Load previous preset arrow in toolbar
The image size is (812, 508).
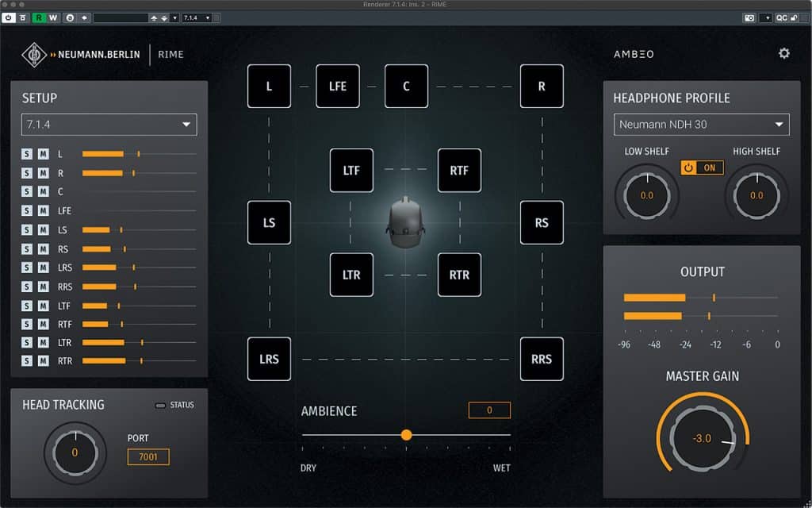tap(154, 18)
